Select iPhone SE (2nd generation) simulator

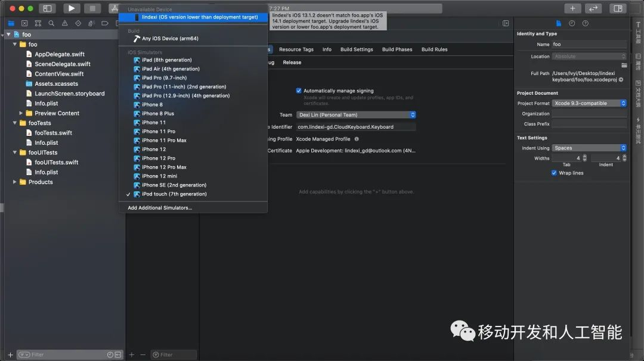[x=193, y=185]
